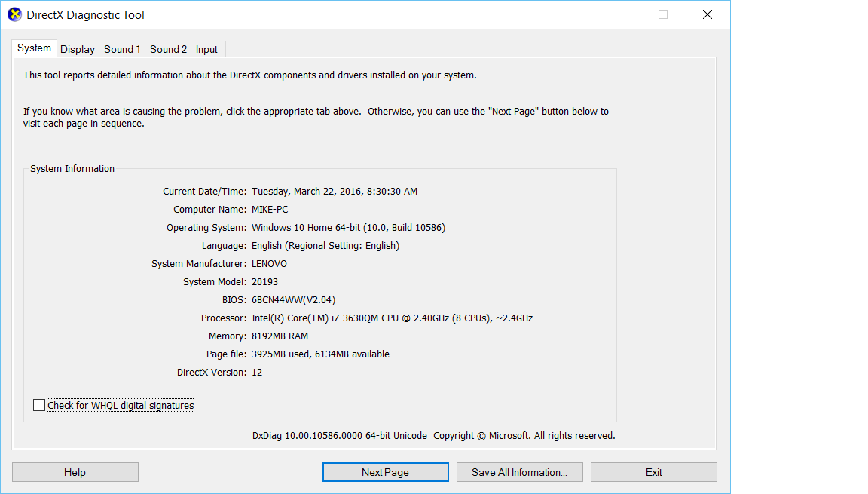Select the DirectX Version value '12'
Image resolution: width=868 pixels, height=494 pixels.
[257, 373]
